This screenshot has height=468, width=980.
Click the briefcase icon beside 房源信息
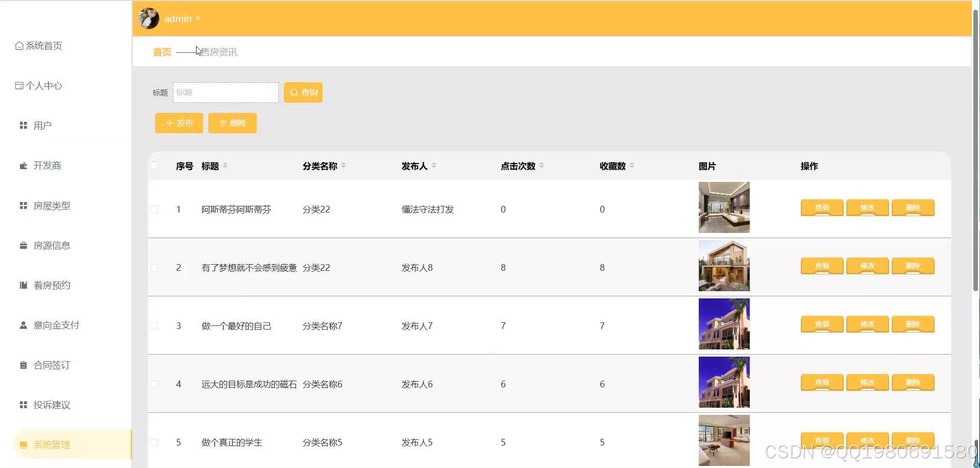(x=23, y=245)
